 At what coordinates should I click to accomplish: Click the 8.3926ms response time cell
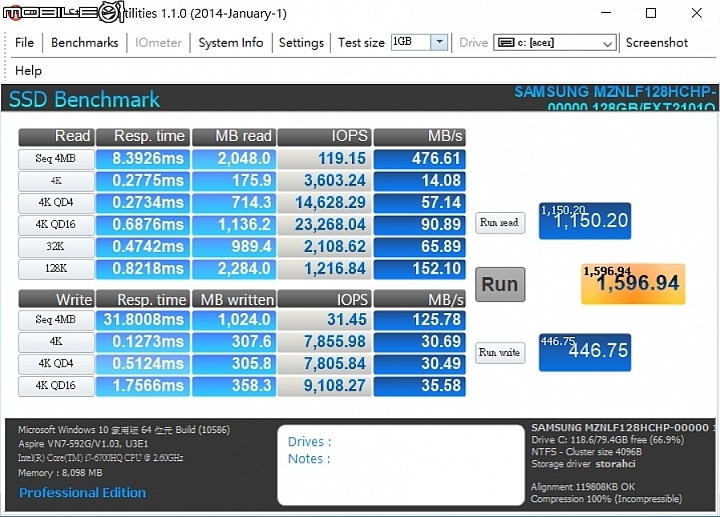click(x=143, y=159)
